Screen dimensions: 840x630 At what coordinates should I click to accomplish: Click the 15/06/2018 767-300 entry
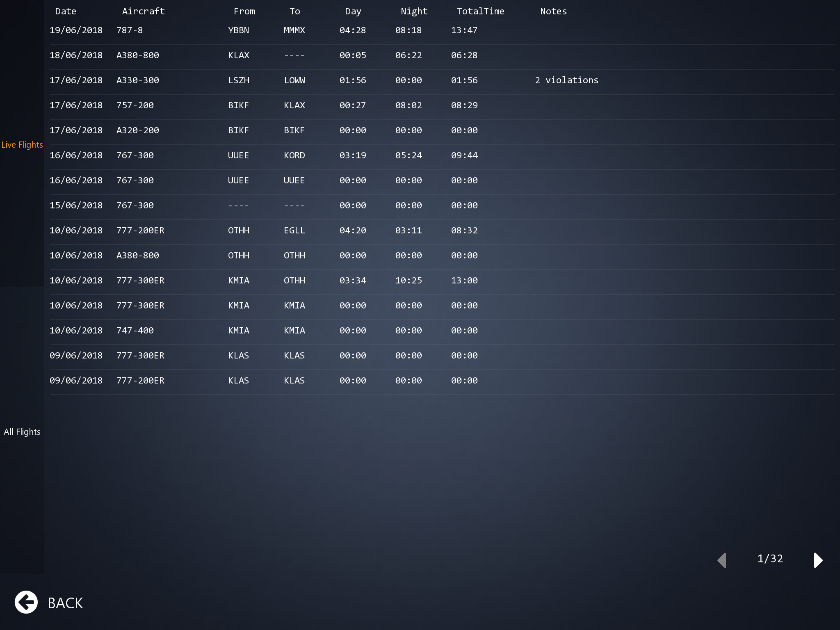point(262,205)
